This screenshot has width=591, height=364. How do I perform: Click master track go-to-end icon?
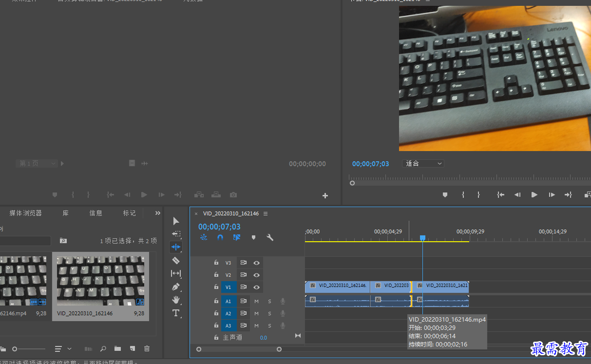pyautogui.click(x=298, y=336)
